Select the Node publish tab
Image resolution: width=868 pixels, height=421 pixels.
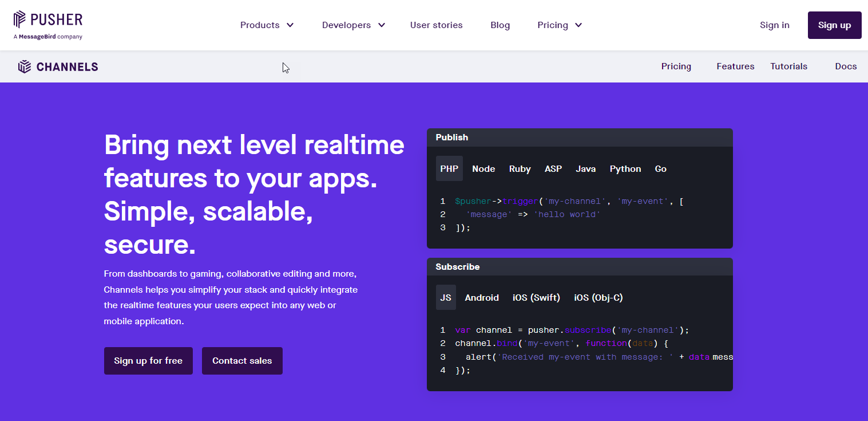[x=483, y=169]
